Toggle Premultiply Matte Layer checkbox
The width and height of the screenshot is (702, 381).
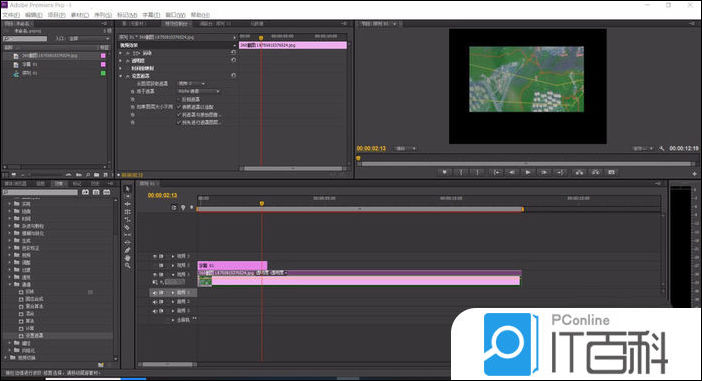tap(179, 122)
